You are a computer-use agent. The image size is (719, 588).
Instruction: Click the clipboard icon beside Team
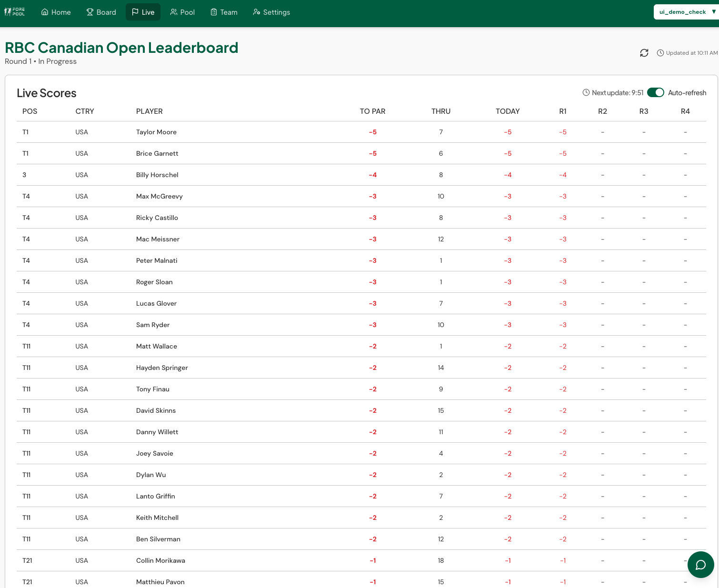pyautogui.click(x=214, y=12)
